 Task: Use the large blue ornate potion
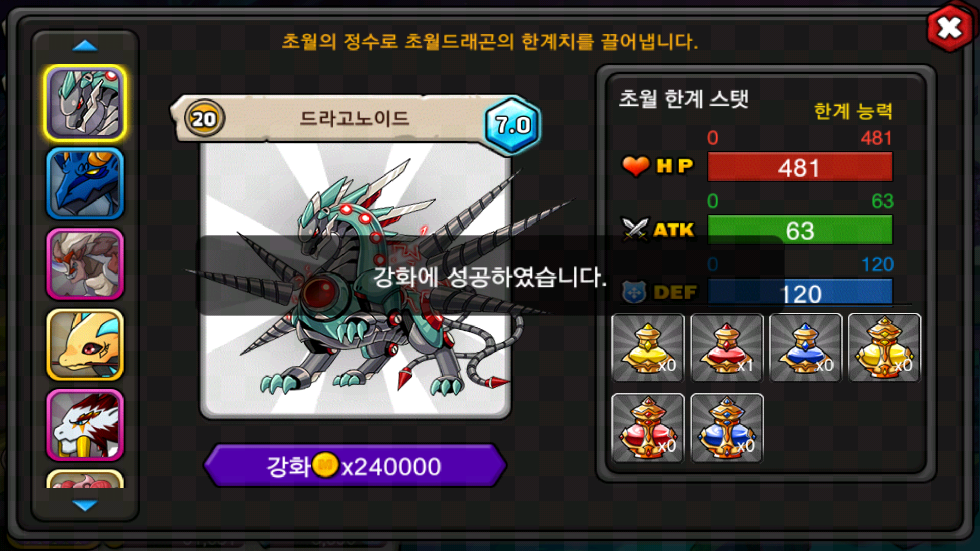(x=727, y=428)
